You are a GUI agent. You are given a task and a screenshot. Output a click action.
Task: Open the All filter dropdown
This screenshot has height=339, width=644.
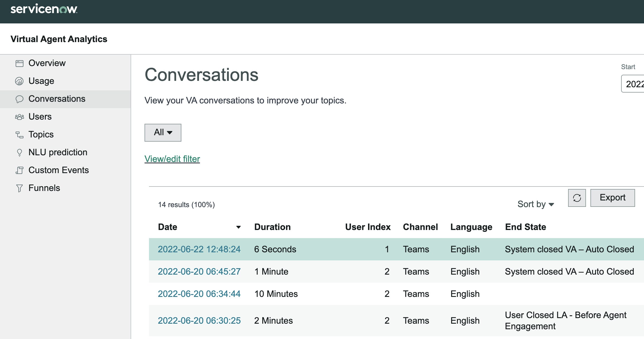tap(163, 132)
